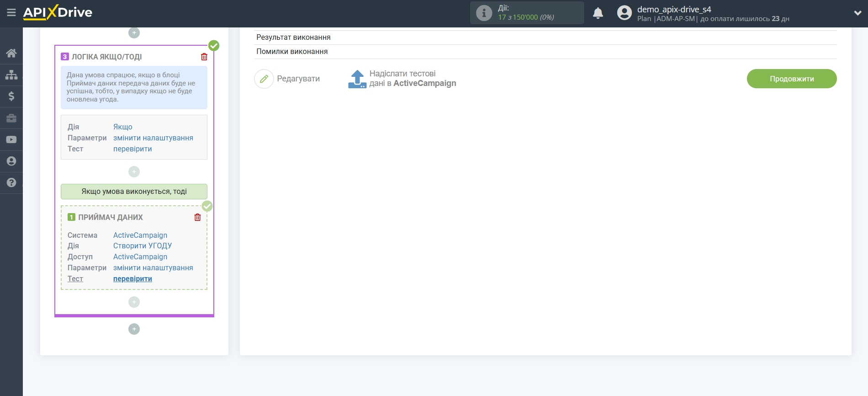Open the briefcase sidebar icon

(x=11, y=118)
